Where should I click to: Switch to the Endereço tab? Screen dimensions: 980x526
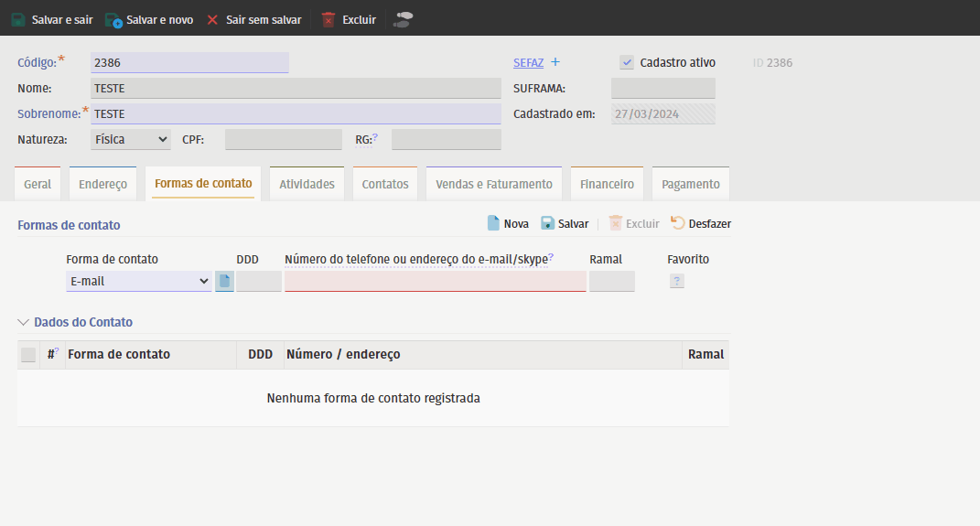(x=102, y=184)
